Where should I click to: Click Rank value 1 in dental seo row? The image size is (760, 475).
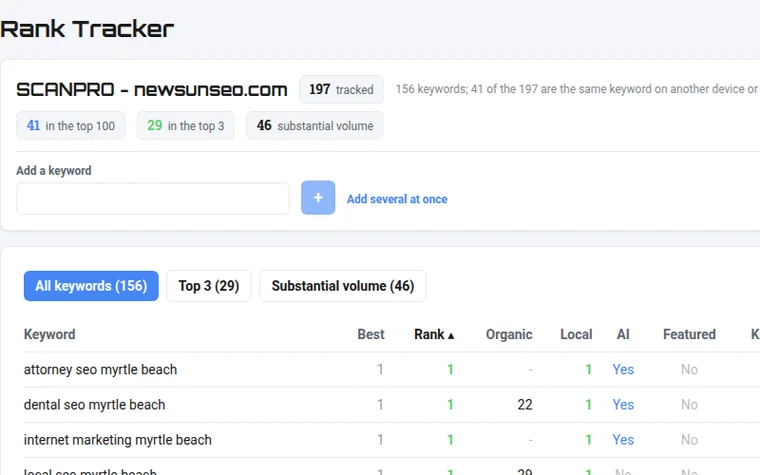[450, 405]
